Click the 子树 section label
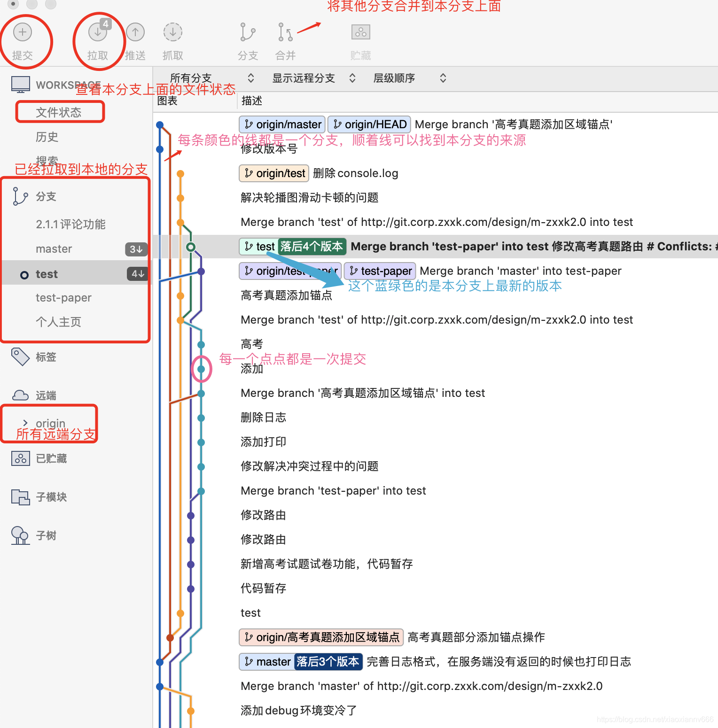718x728 pixels. 46,535
